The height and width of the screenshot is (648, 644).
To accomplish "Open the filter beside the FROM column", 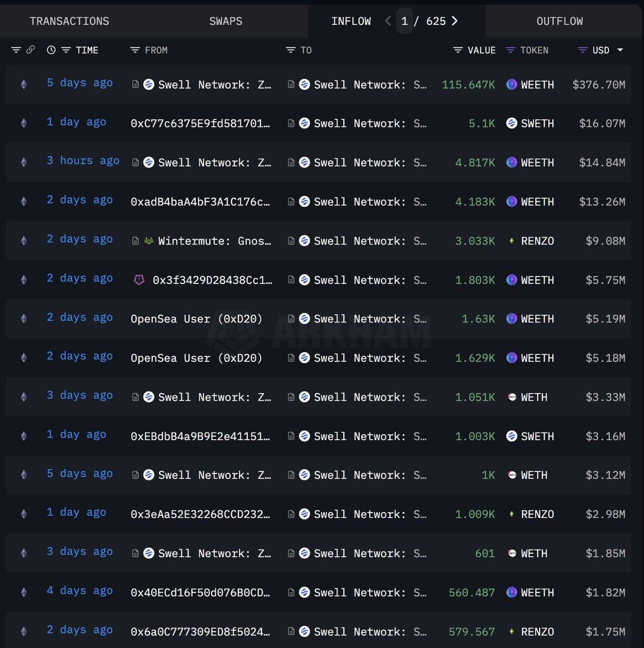I will pyautogui.click(x=134, y=50).
